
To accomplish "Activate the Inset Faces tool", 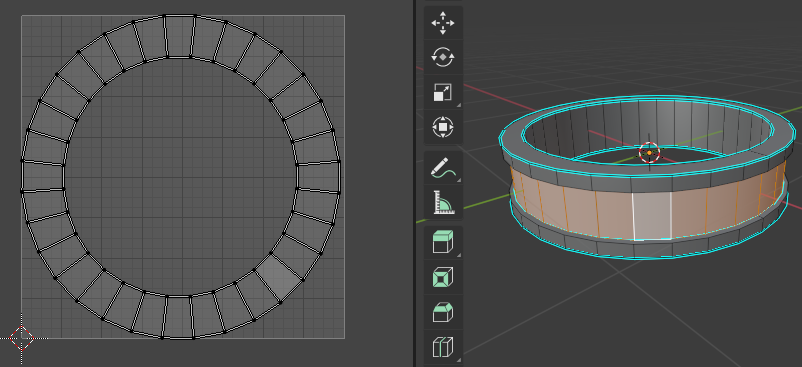I will [443, 277].
